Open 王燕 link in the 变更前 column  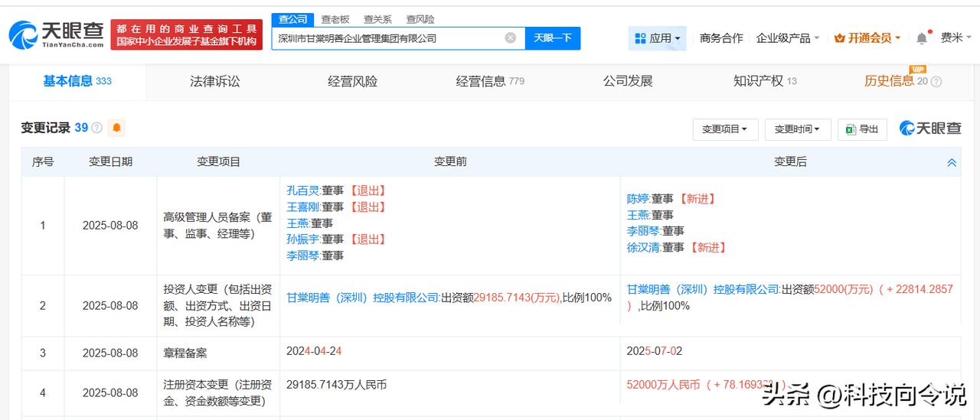(x=297, y=223)
